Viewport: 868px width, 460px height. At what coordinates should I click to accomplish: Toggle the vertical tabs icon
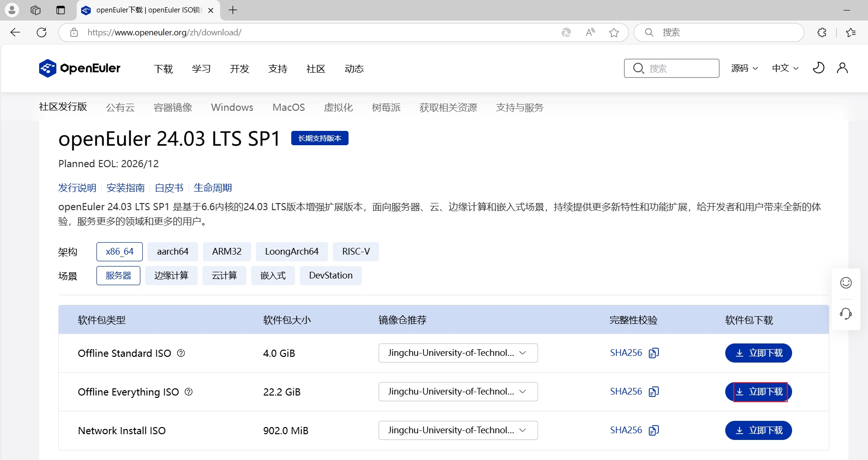61,10
